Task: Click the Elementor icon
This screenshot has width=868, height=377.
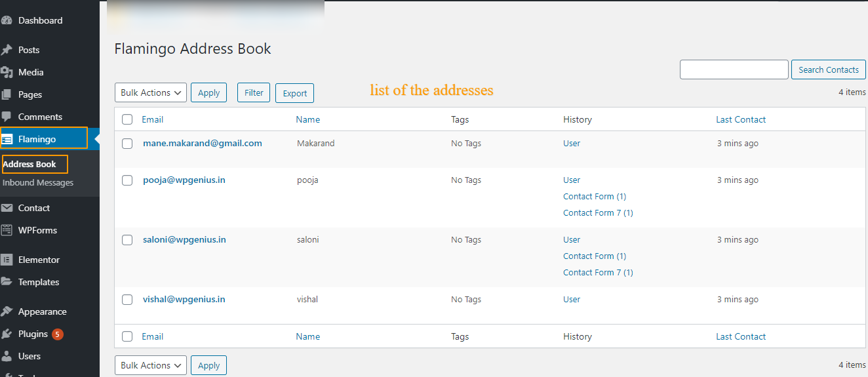Action: [7, 260]
